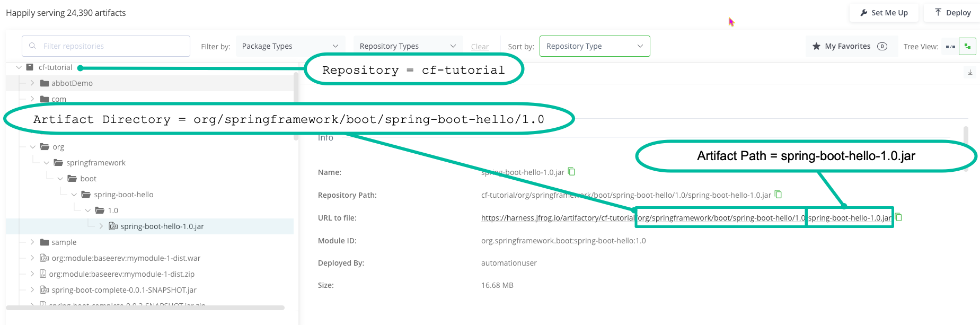Click the mymodule-1-dist.war file icon
The image size is (980, 325).
(45, 258)
